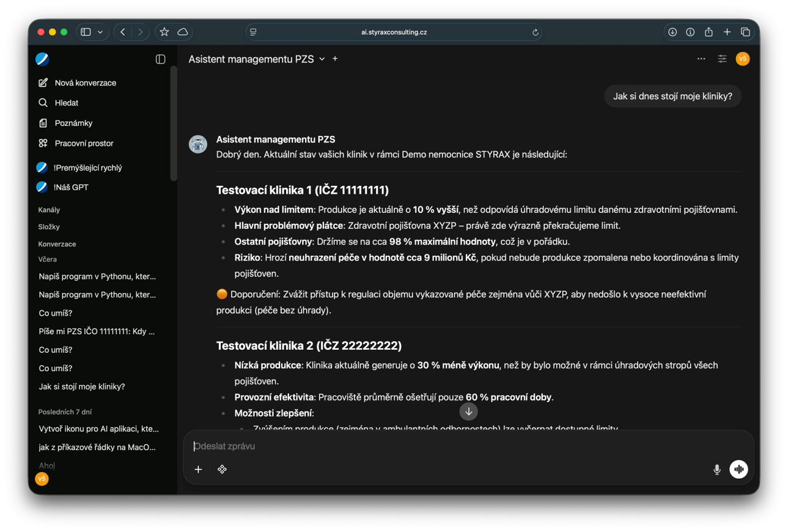This screenshot has width=788, height=532.
Task: Open conversation 'Jak si stojí moje kliniky?'
Action: pos(82,386)
